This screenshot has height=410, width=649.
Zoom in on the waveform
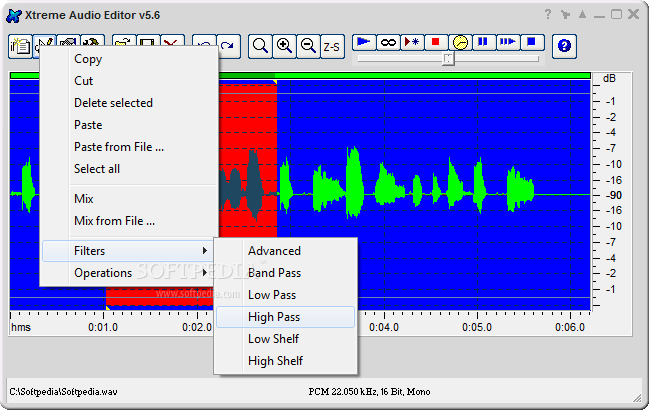pos(284,46)
